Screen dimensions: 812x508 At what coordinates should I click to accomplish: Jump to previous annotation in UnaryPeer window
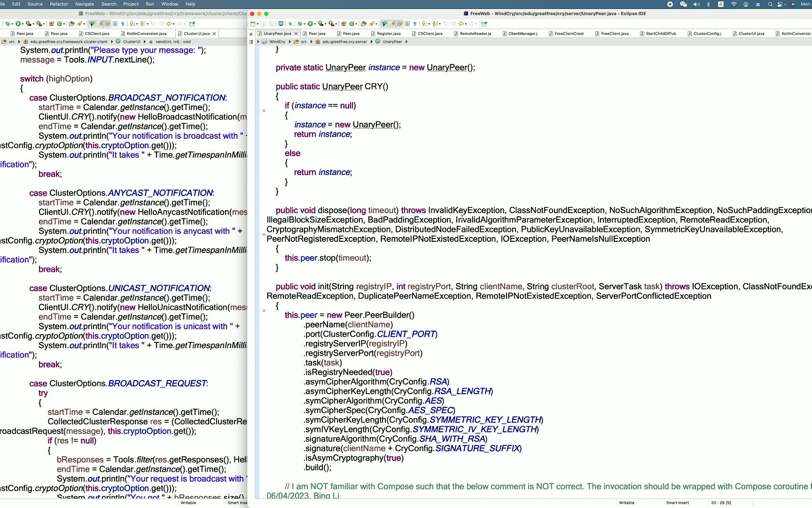[x=434, y=24]
